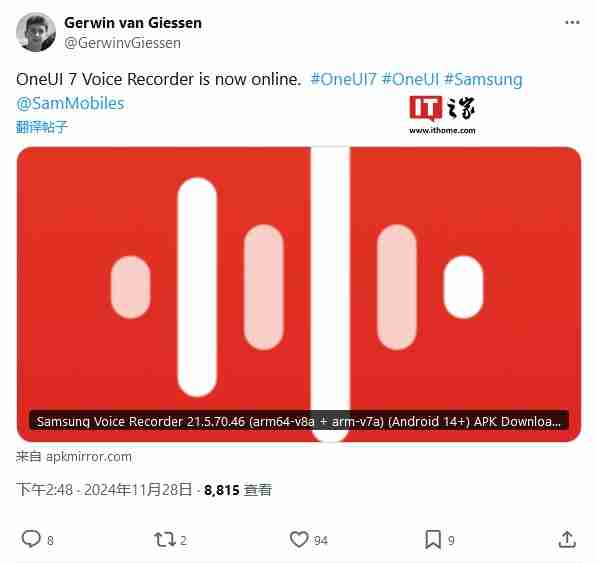Open the Voice Recorder link card image
Screen dimensions: 598x563
coord(299,294)
